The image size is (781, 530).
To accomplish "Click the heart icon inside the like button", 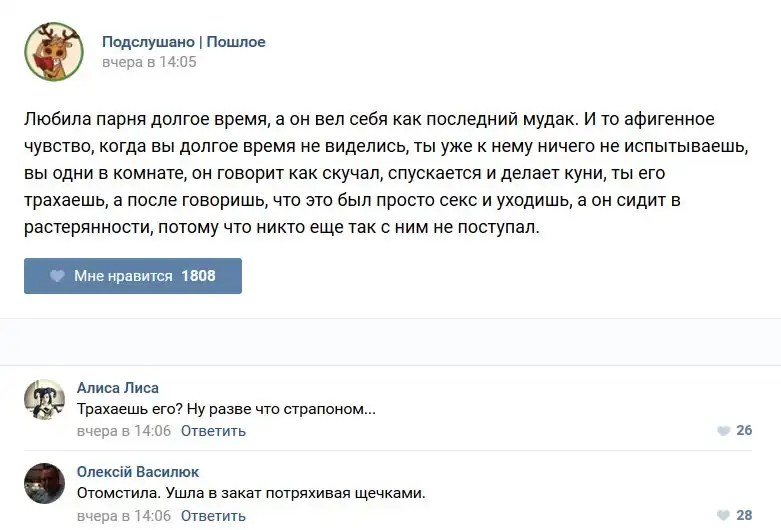I will pyautogui.click(x=57, y=276).
